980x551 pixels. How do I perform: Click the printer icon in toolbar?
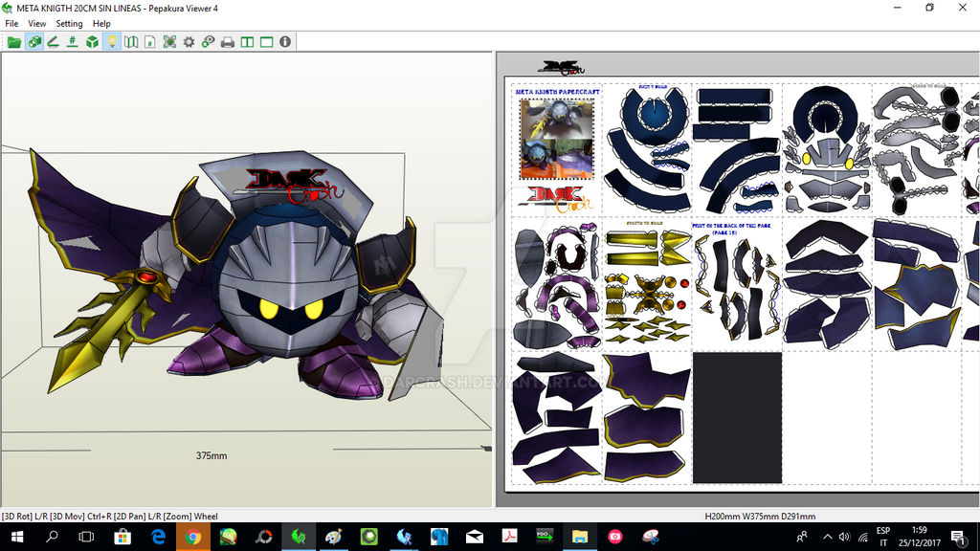pos(228,42)
